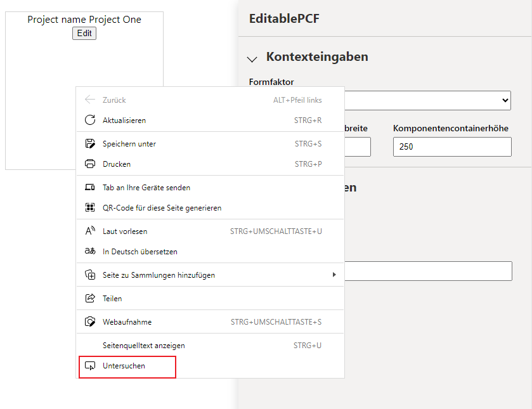Viewport: 532px width, 409px height.
Task: Click the Laut vorlesen read aloud icon
Action: pyautogui.click(x=91, y=231)
